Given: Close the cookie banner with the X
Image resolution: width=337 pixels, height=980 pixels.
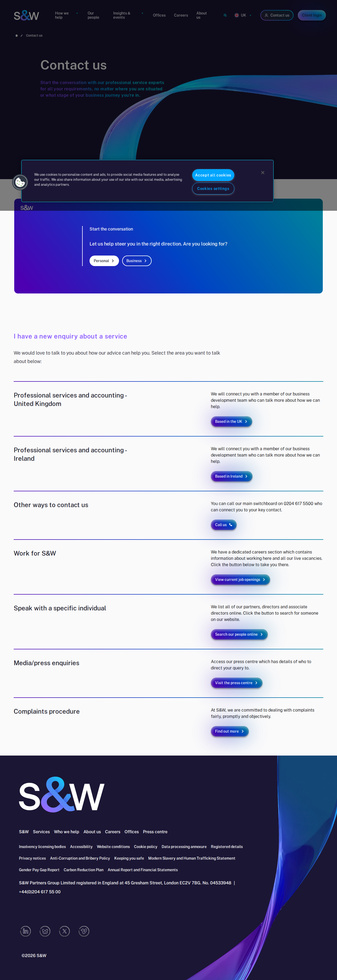Looking at the screenshot, I should click(262, 173).
